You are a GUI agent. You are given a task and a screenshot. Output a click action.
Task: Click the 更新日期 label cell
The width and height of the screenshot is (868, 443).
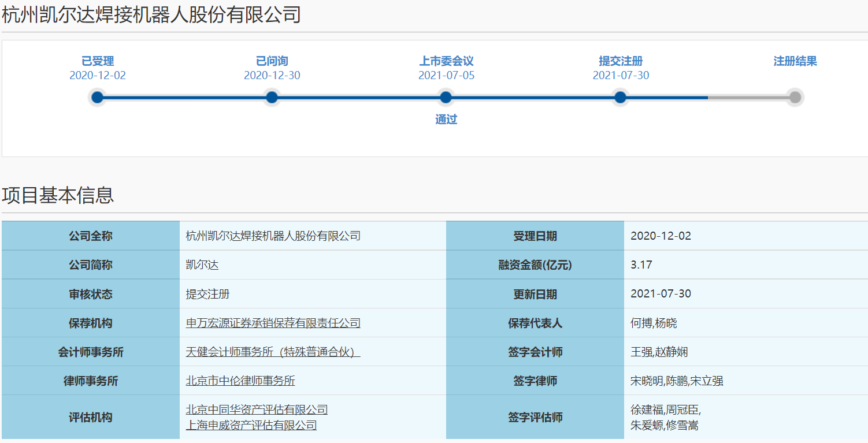[x=535, y=293]
